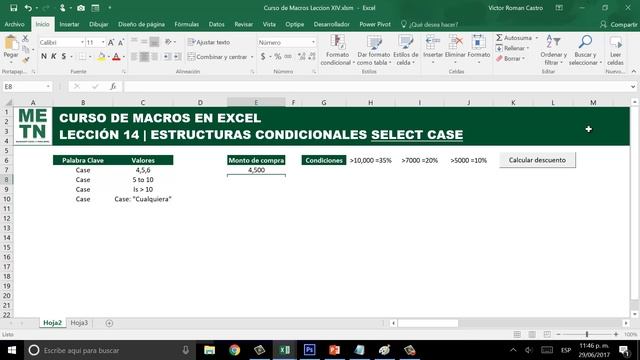
Task: Click the Windows Start button
Action: 12,350
